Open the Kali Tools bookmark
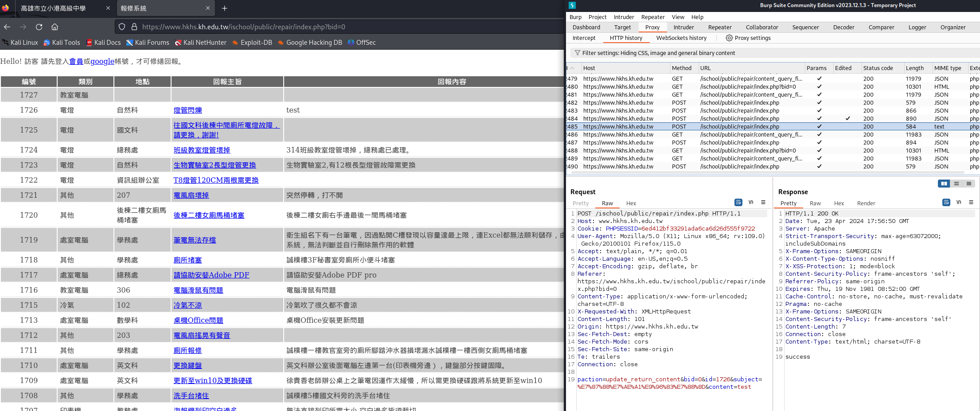This screenshot has height=411, width=980. point(62,43)
